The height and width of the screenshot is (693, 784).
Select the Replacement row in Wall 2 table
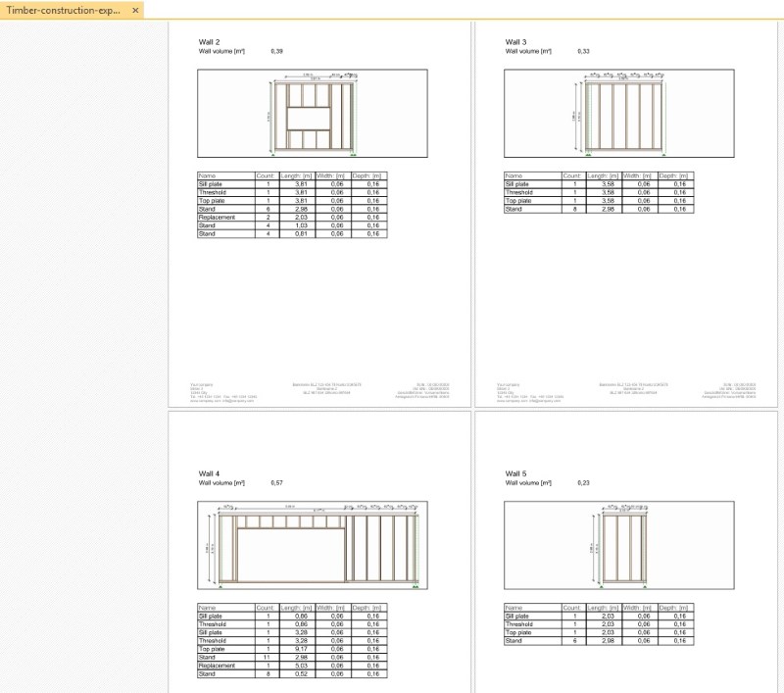292,218
